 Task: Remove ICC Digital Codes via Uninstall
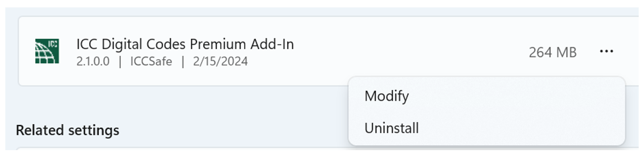tap(391, 128)
